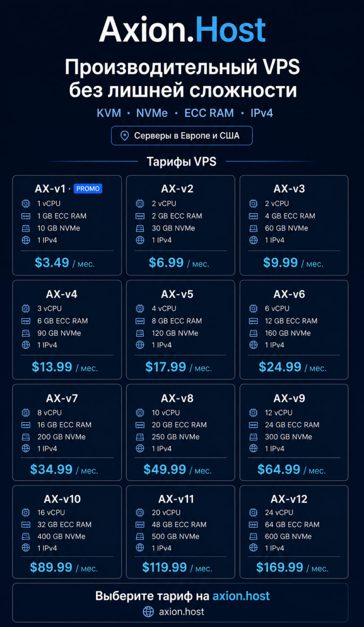Click the NVMe disk icon in AX-v3 card
364x627 pixels.
(x=253, y=228)
